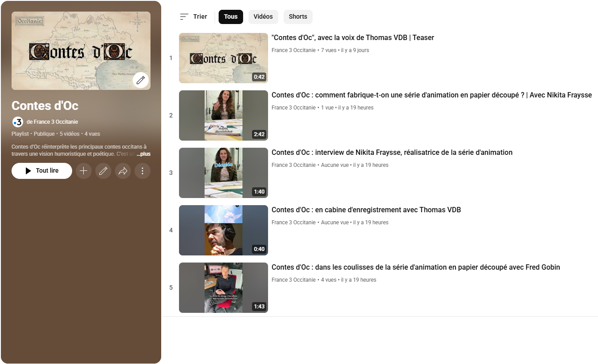Click the 0:42 teaser video thumbnail
The height and width of the screenshot is (364, 598).
[224, 58]
